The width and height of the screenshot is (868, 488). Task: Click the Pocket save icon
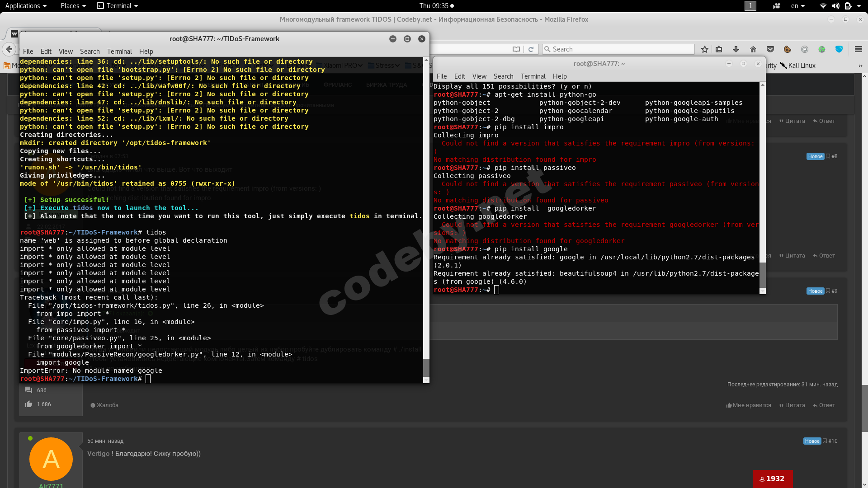770,49
